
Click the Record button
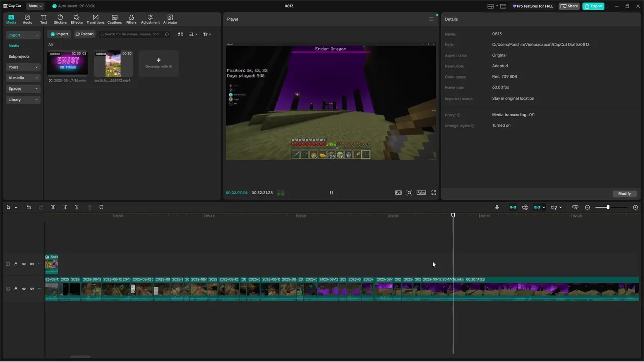[x=85, y=34]
